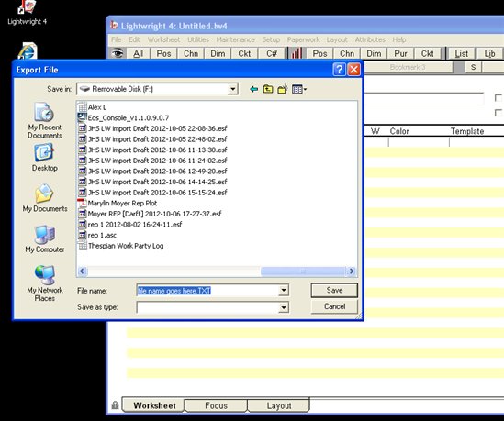
Task: Open the Utilities menu
Action: point(198,39)
